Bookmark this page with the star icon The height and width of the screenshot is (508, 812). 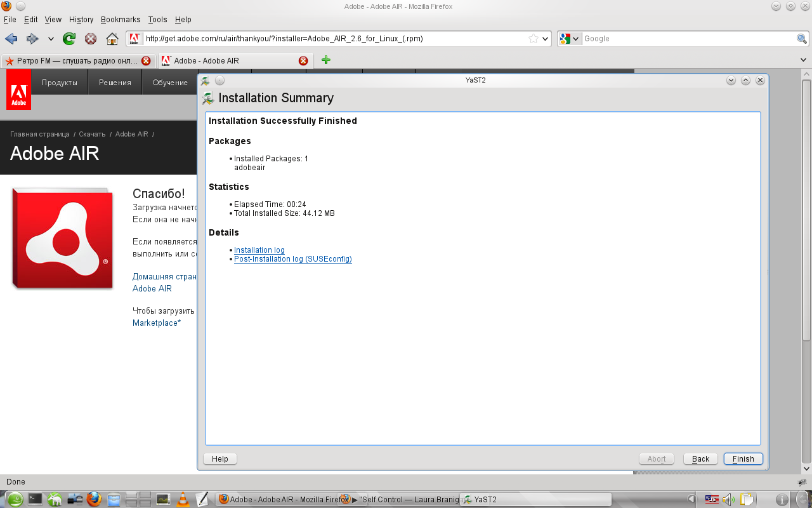click(x=534, y=39)
